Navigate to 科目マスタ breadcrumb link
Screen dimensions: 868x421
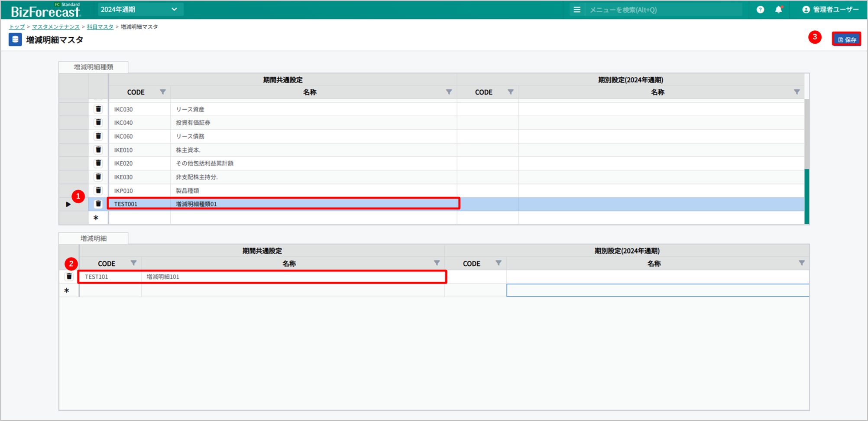click(x=100, y=27)
